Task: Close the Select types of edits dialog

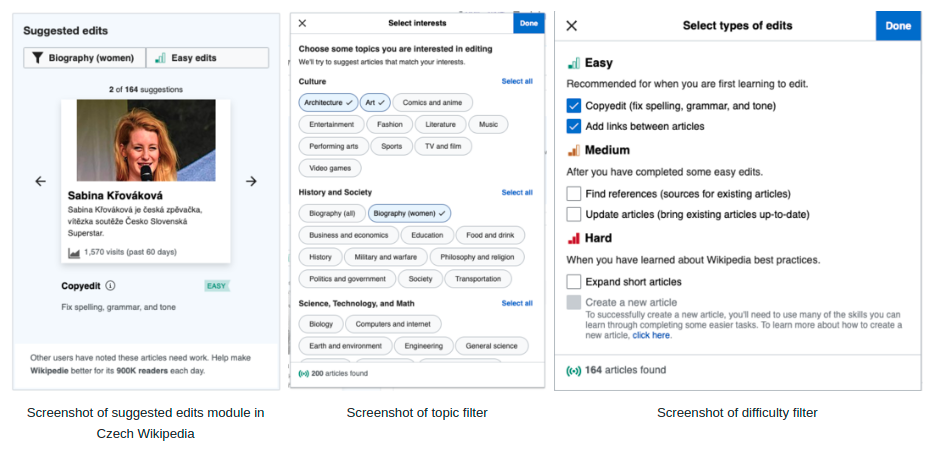Action: click(572, 26)
